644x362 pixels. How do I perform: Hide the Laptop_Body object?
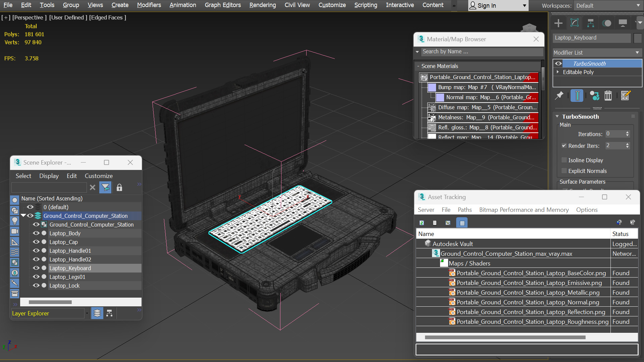tap(36, 233)
